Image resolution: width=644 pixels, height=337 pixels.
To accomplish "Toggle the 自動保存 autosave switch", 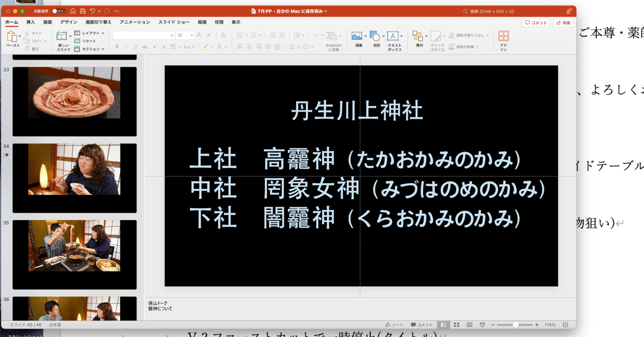I will 58,11.
